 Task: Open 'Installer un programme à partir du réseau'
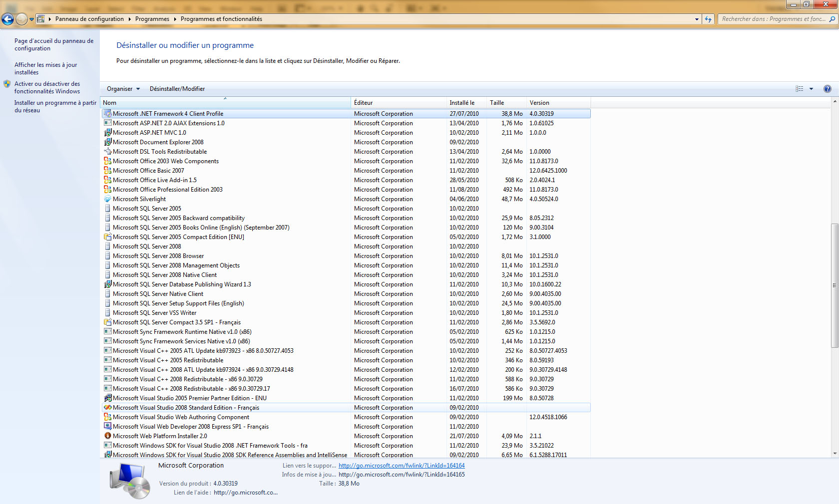point(55,106)
